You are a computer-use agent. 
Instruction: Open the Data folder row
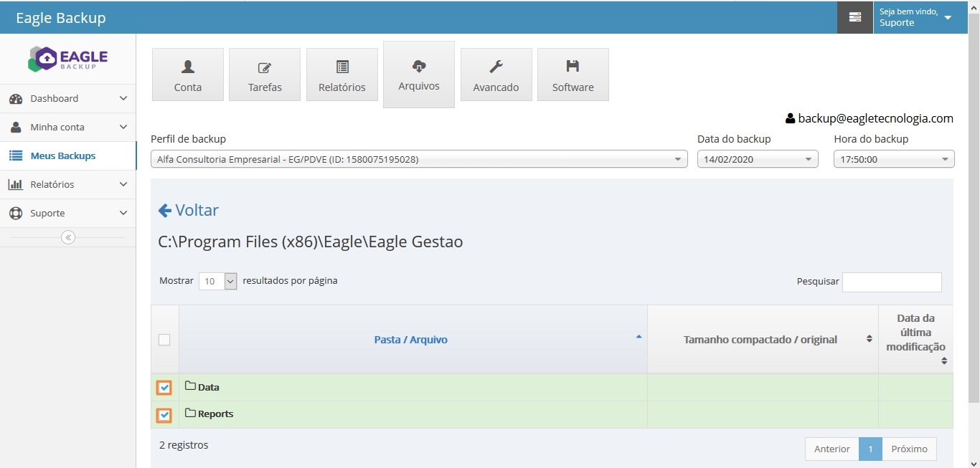tap(552, 388)
